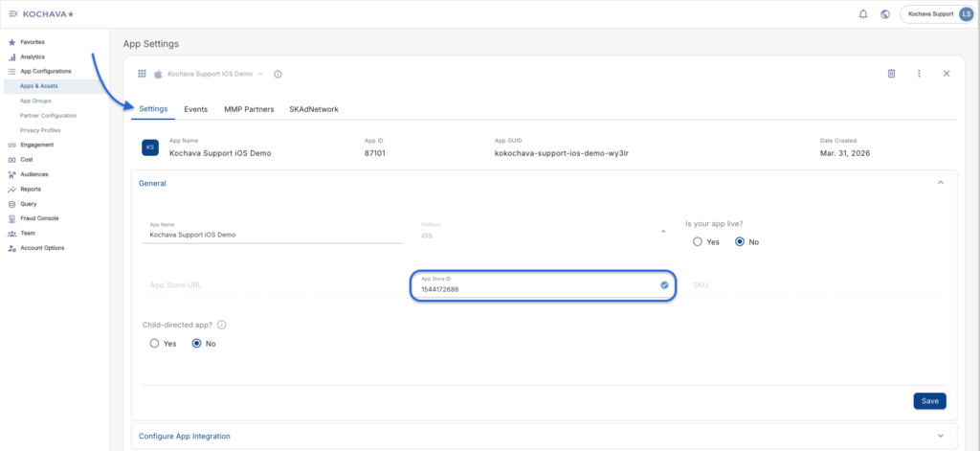Save the general settings

point(929,401)
